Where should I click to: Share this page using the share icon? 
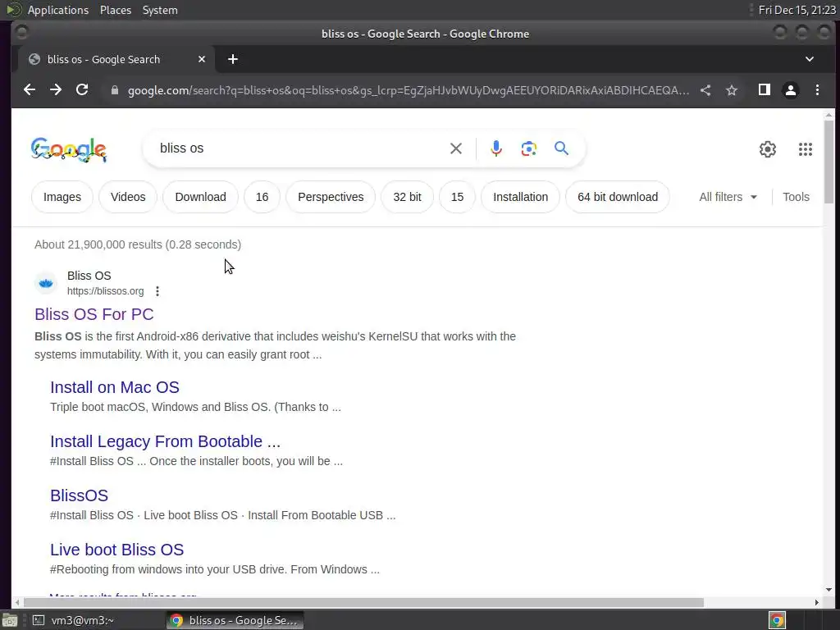(705, 90)
